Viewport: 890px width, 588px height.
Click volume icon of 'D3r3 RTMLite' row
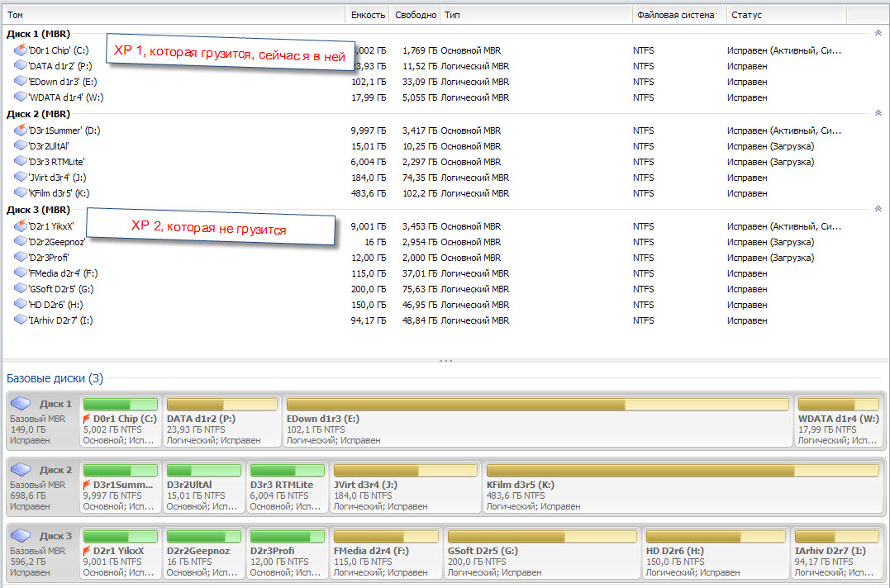coord(21,162)
